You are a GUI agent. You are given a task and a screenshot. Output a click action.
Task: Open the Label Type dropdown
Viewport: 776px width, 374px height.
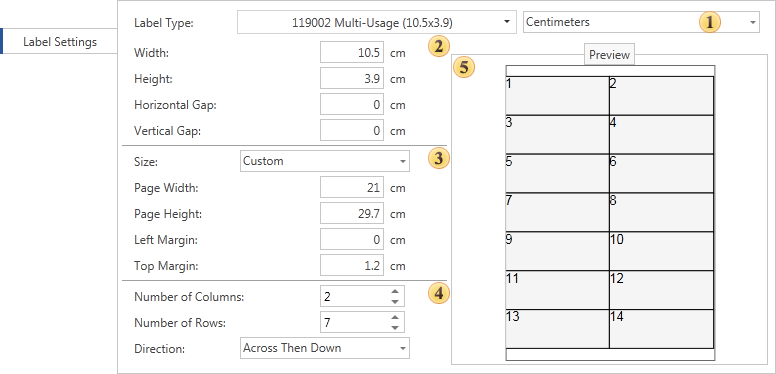[x=377, y=22]
